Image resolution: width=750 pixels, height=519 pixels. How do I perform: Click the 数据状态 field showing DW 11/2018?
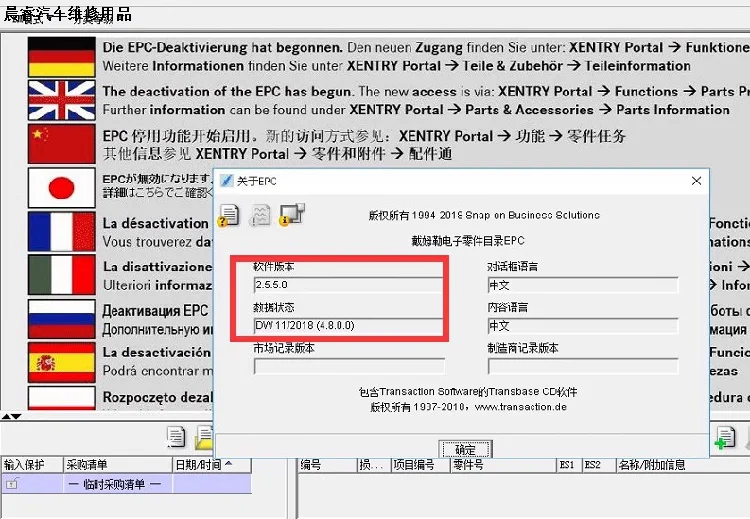(349, 325)
